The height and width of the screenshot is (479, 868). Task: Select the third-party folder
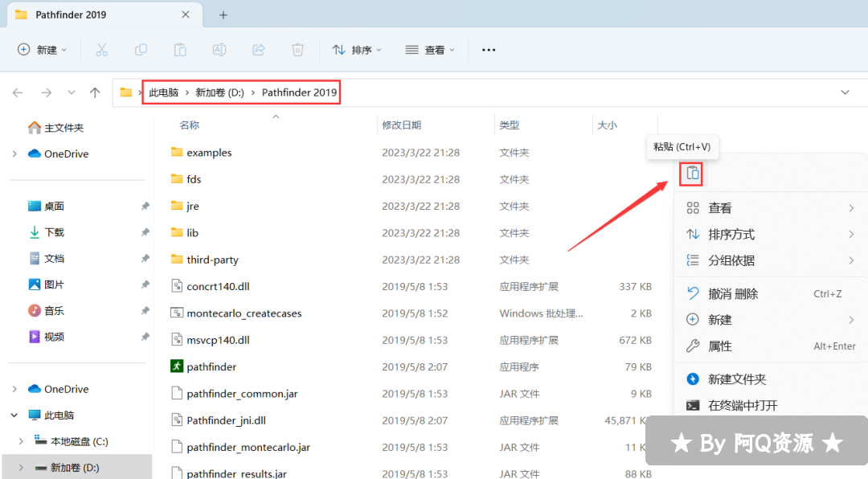(212, 260)
